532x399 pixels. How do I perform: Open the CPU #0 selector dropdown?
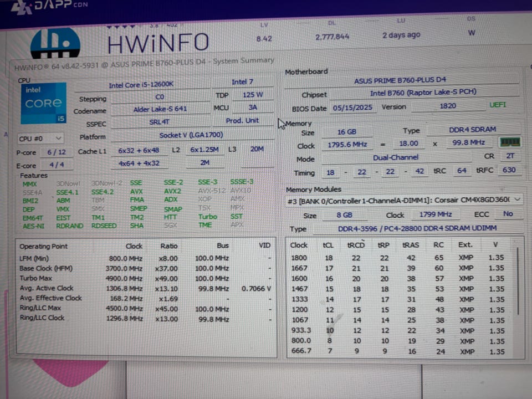pyautogui.click(x=40, y=139)
